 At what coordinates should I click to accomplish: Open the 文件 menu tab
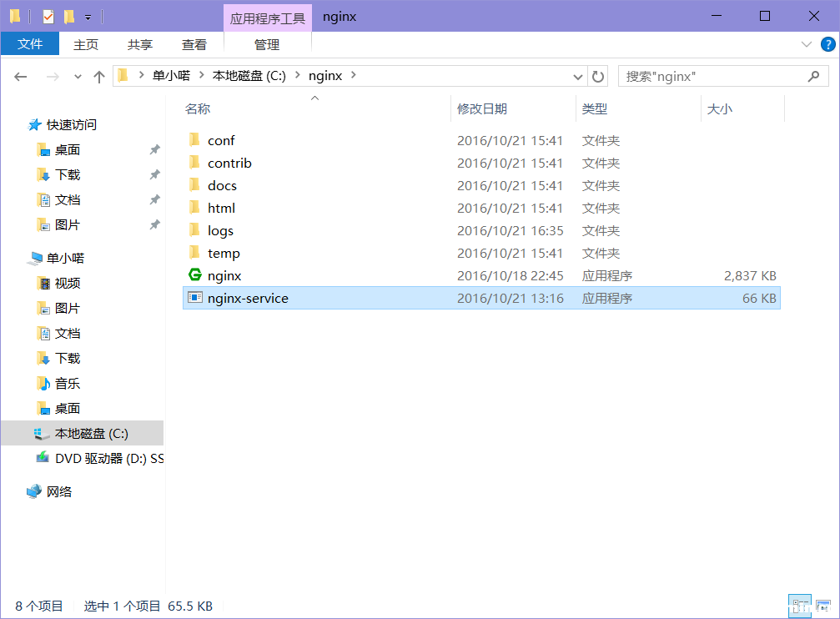[30, 44]
